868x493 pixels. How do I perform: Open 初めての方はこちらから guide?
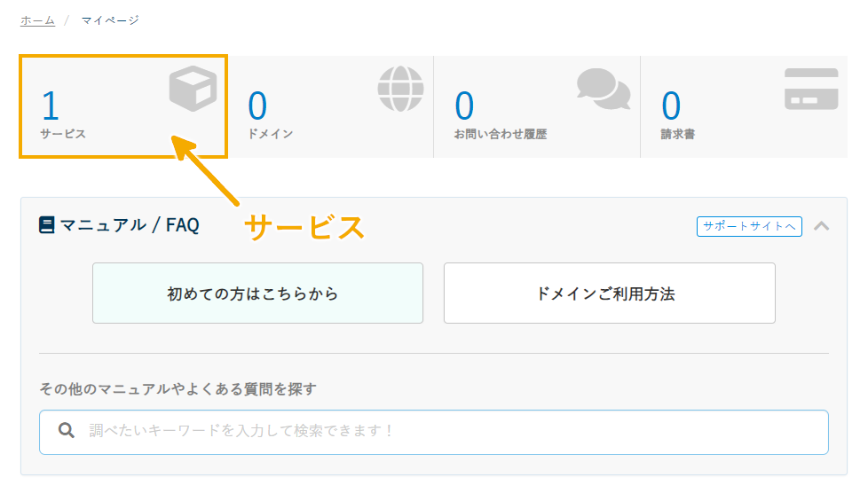coord(258,293)
